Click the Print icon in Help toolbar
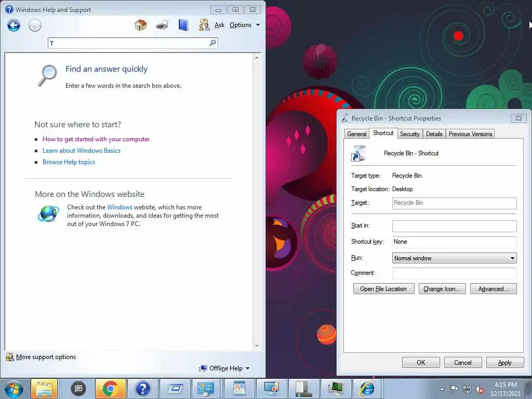Viewport: 532px width, 399px height. point(162,25)
